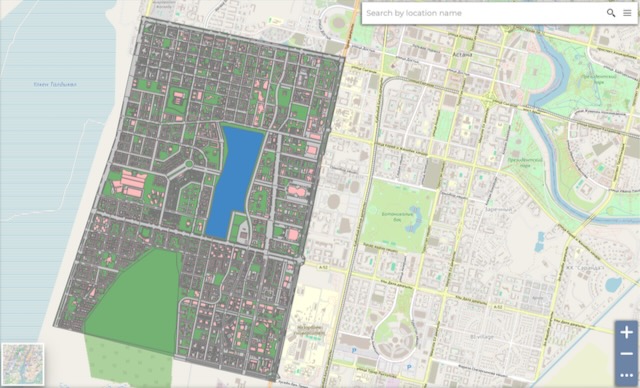Click the parking P icon south of the circular plaza
Screen dimensions: 640x388
tap(409, 367)
